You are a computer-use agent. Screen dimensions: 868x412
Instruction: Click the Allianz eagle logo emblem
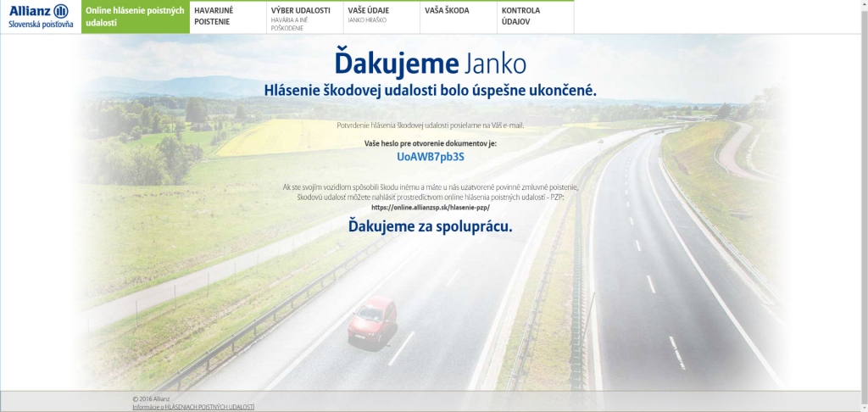(60, 11)
